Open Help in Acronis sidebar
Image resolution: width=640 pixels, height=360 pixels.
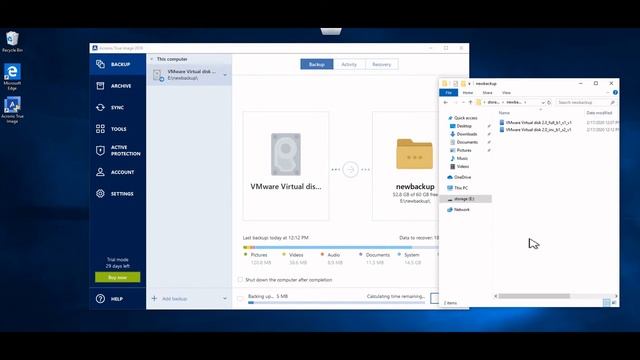pyautogui.click(x=118, y=299)
